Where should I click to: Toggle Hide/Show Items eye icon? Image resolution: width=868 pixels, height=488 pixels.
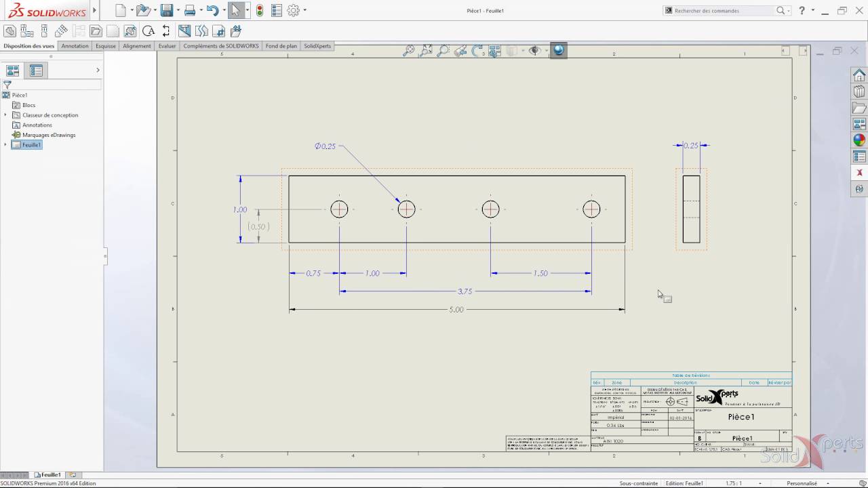[x=534, y=50]
